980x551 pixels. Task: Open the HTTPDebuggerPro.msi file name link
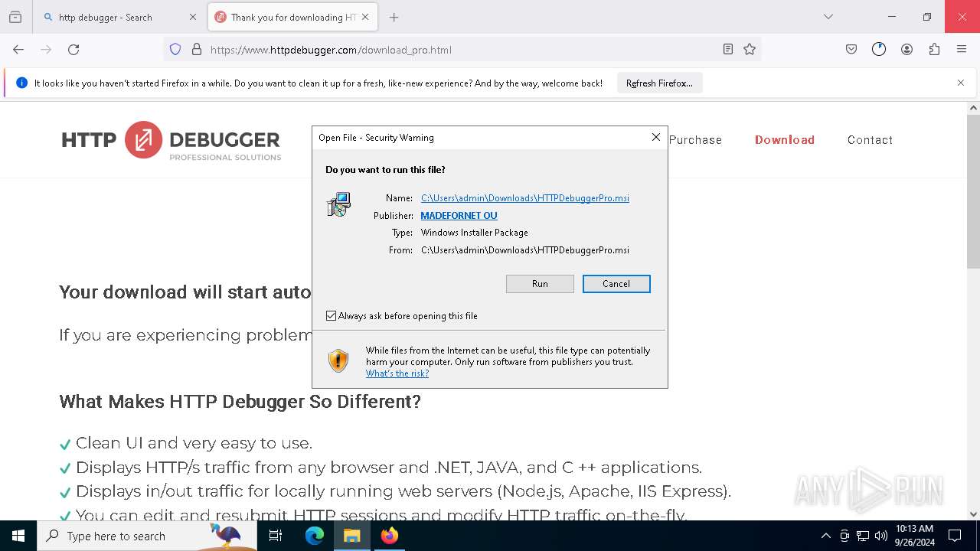coord(525,198)
